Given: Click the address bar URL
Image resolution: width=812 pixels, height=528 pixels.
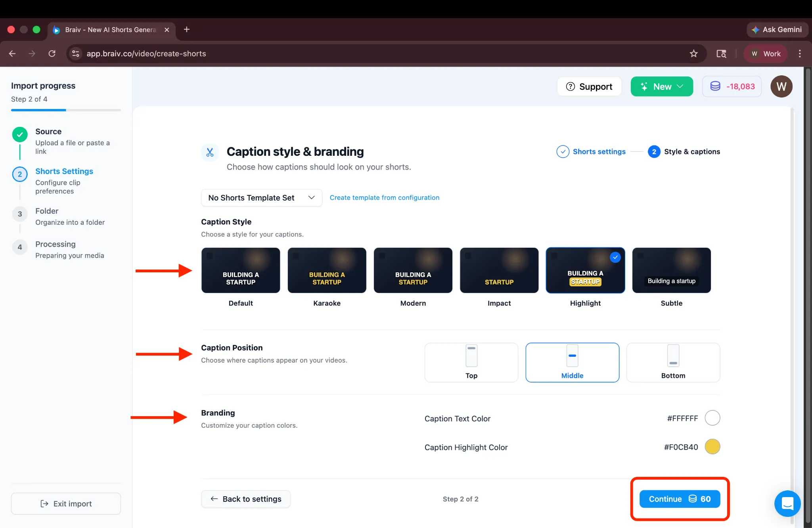Looking at the screenshot, I should pos(146,54).
